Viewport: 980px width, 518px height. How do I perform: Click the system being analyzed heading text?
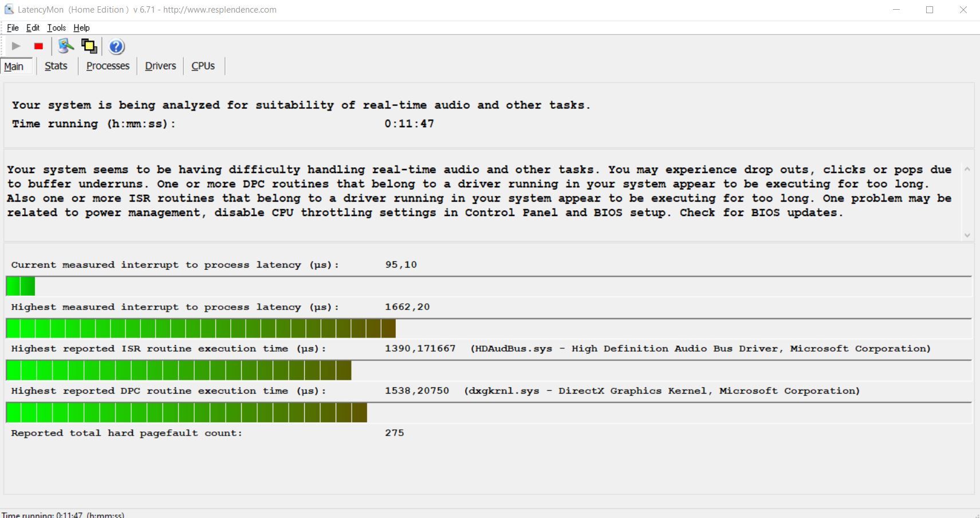click(301, 105)
